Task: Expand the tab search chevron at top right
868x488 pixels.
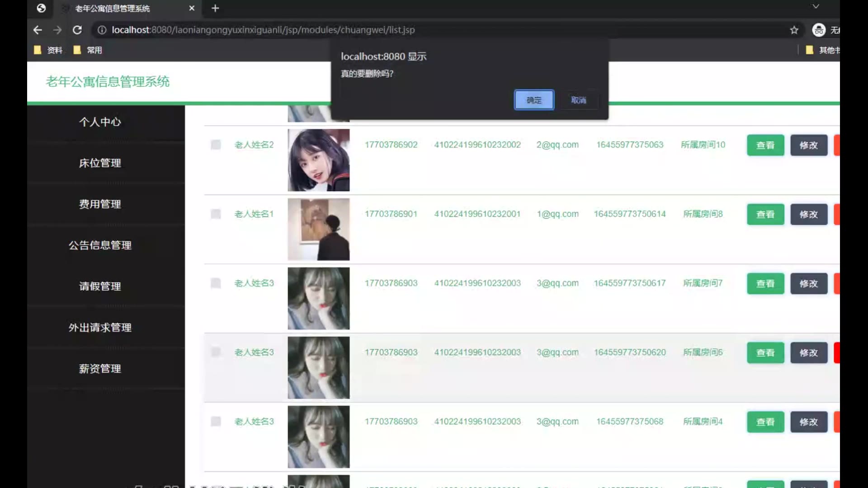Action: [816, 6]
